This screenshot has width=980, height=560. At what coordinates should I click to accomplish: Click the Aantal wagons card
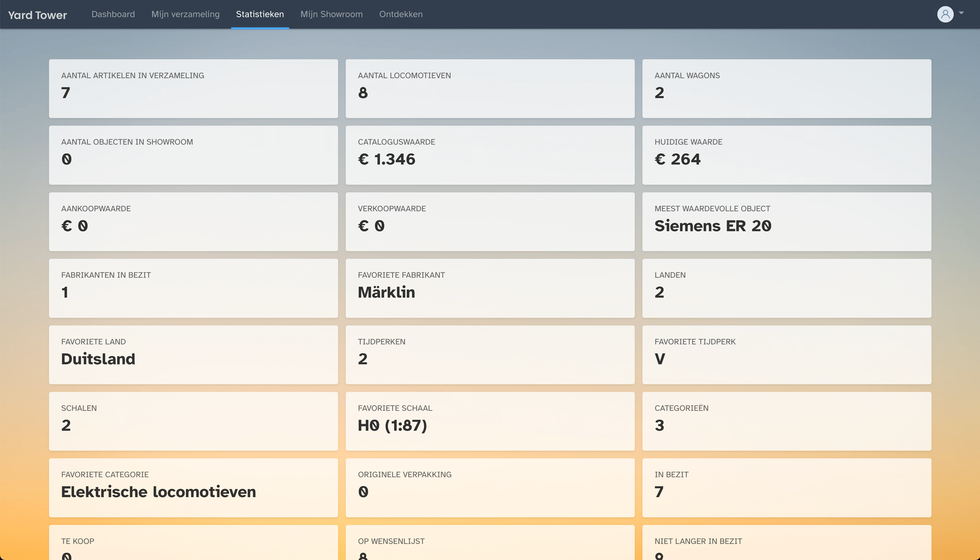pos(786,88)
